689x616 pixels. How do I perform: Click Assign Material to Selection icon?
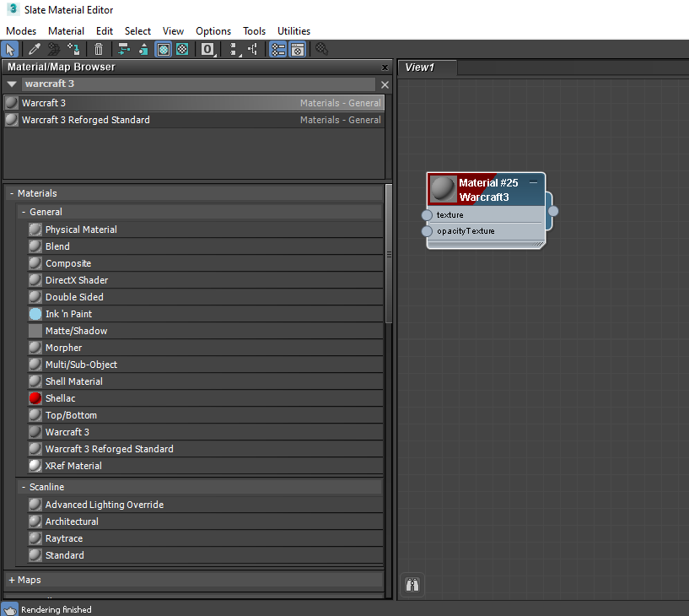pos(74,49)
